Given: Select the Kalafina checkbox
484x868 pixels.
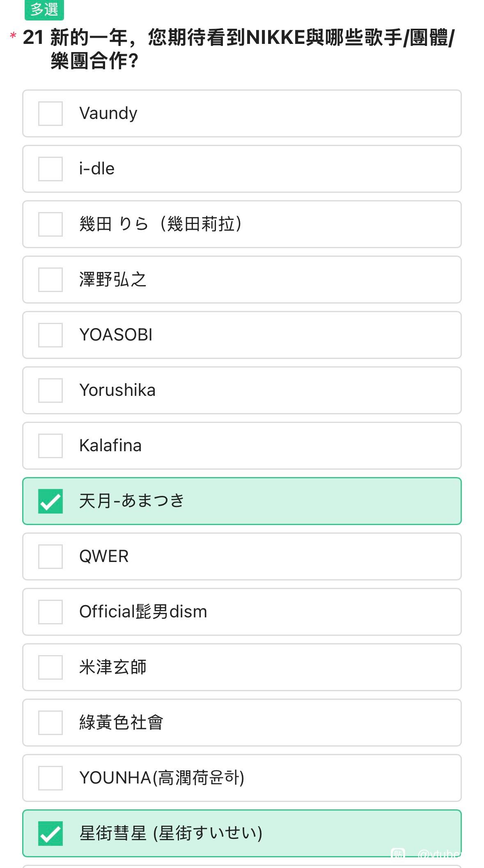Looking at the screenshot, I should tap(50, 446).
